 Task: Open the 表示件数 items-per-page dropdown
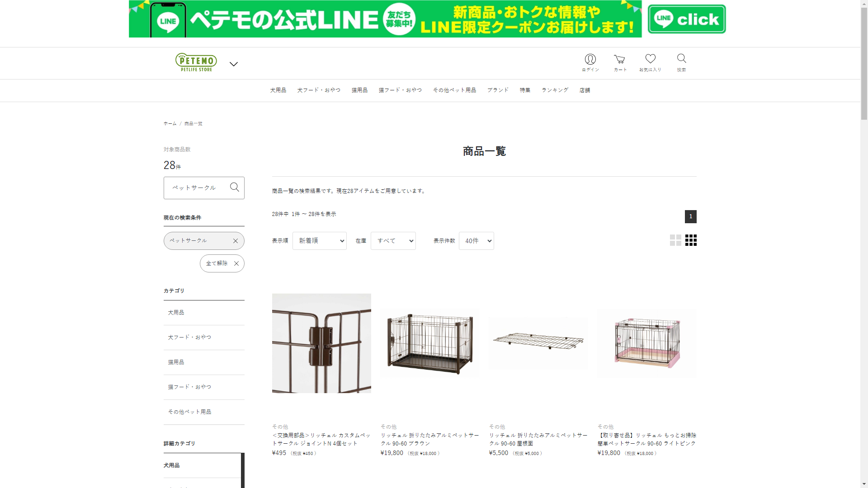tap(476, 241)
